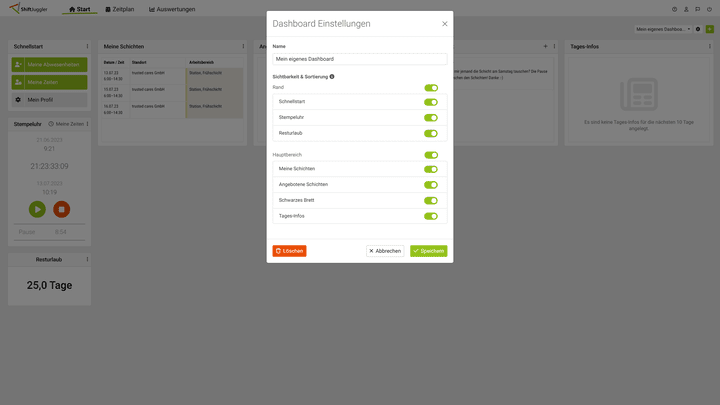
Task: Click the Standort column header
Action: tap(139, 62)
